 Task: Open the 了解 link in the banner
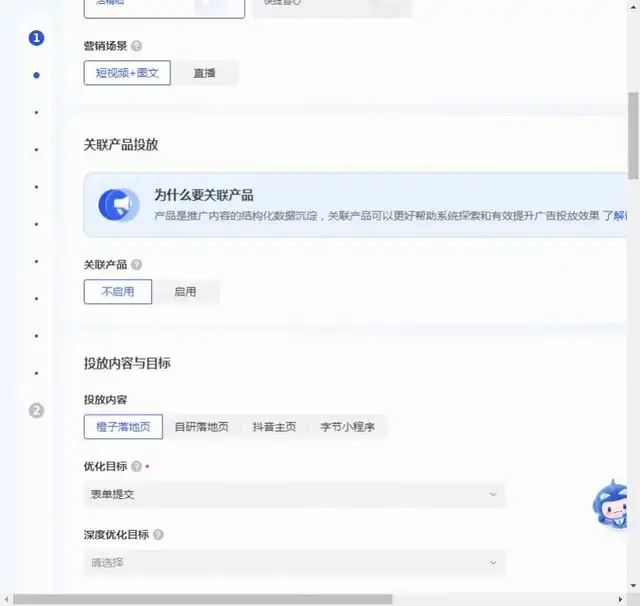coord(615,216)
